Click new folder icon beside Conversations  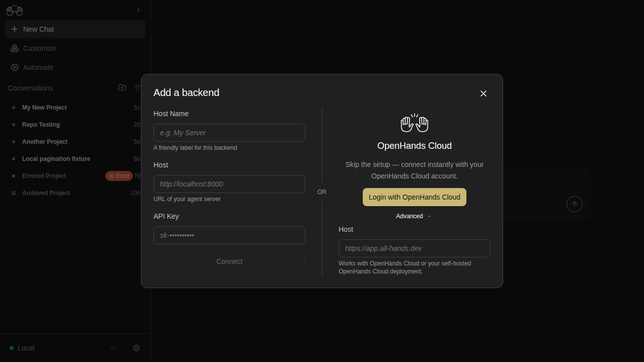point(122,87)
